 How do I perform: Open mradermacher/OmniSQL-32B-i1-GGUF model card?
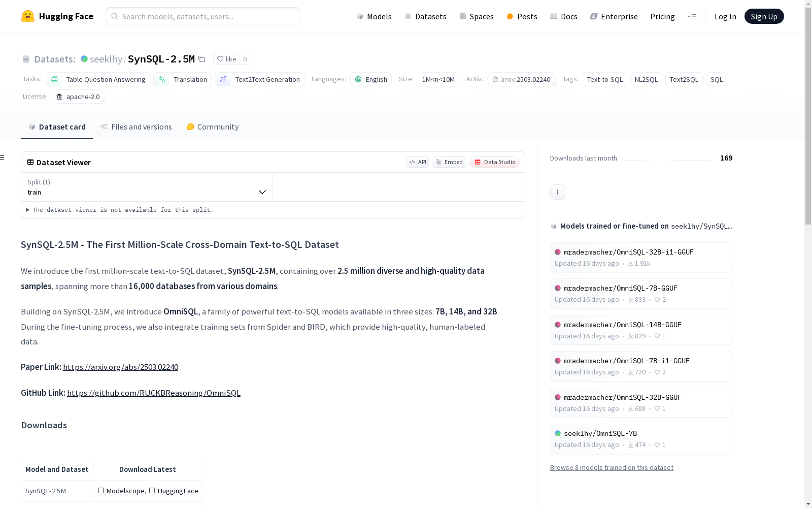coord(641,258)
